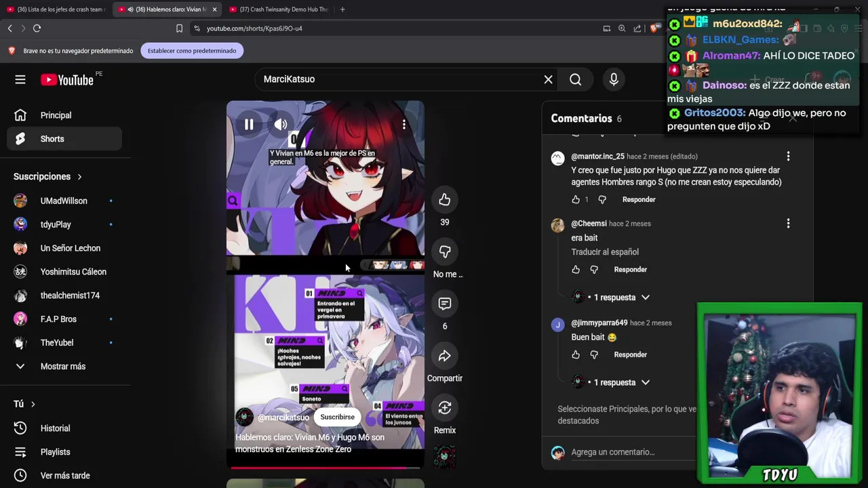Click the magnifier search button
The height and width of the screenshot is (488, 868).
click(575, 79)
